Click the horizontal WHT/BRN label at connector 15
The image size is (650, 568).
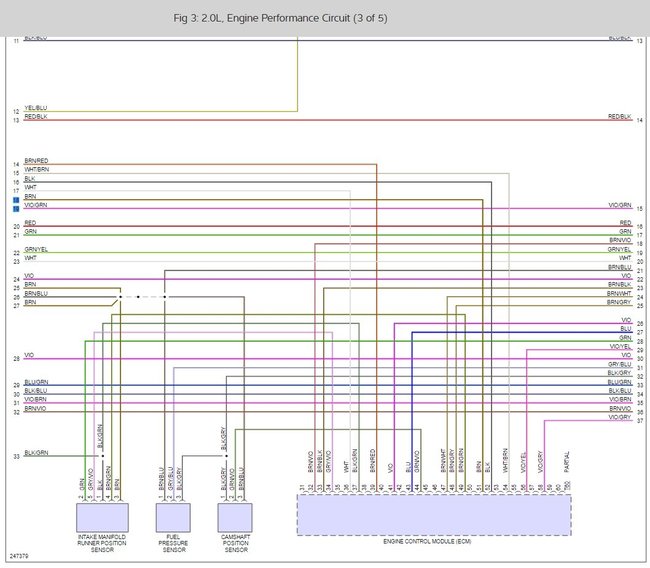[x=36, y=170]
